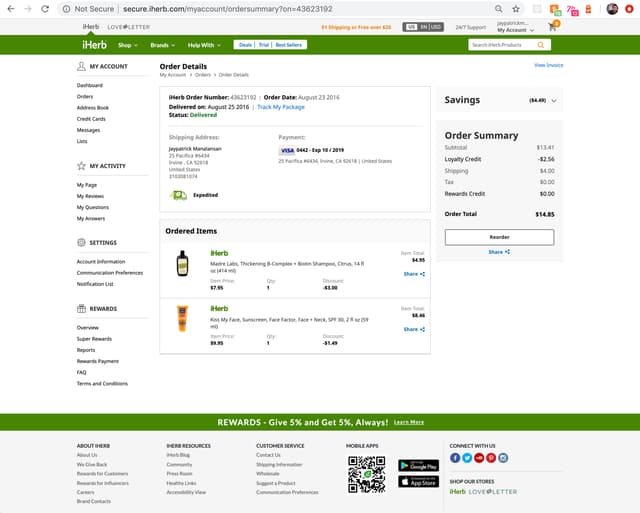Open Madre Labs shampoo product title

click(287, 267)
